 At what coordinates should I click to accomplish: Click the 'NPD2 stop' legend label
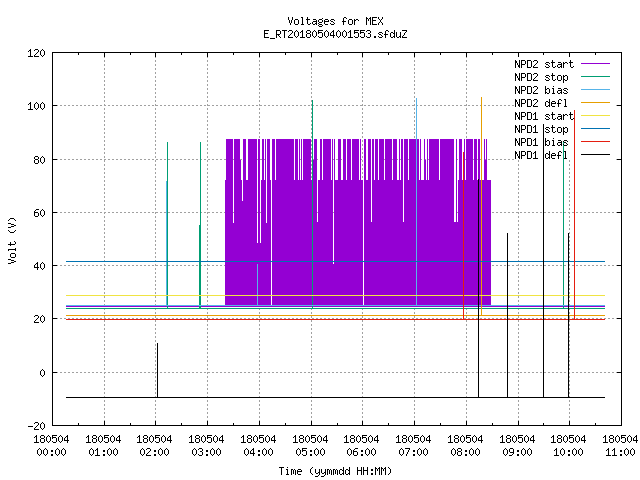click(x=541, y=77)
